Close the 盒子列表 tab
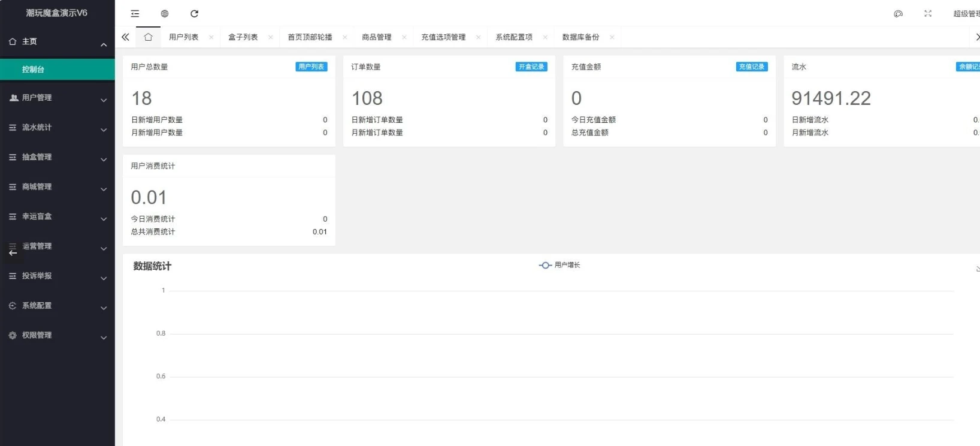Screen dimensions: 980x446 271,37
